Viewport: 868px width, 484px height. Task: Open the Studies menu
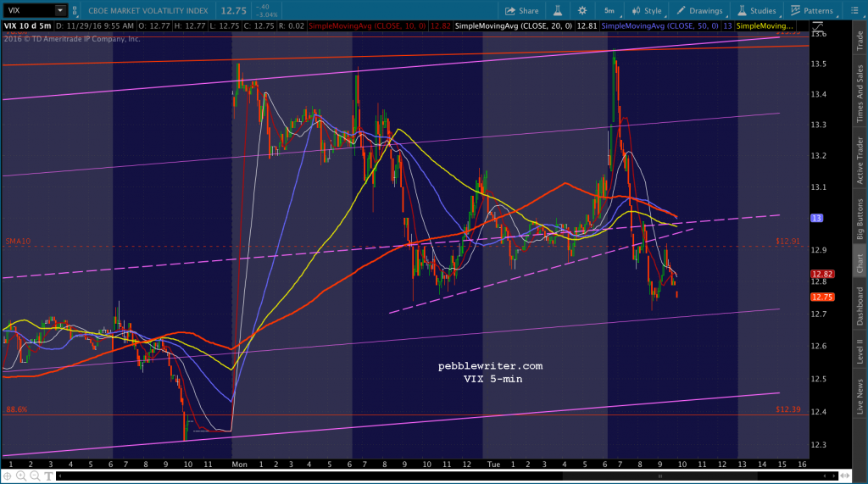[x=757, y=10]
